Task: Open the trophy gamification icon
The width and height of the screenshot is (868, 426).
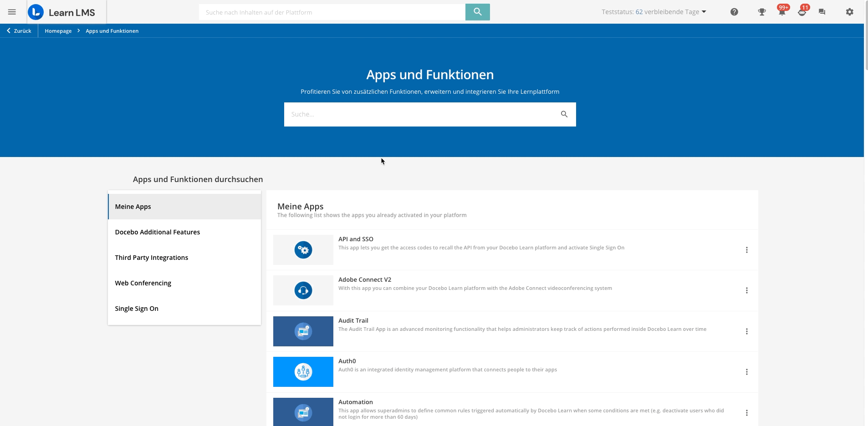Action: (761, 12)
